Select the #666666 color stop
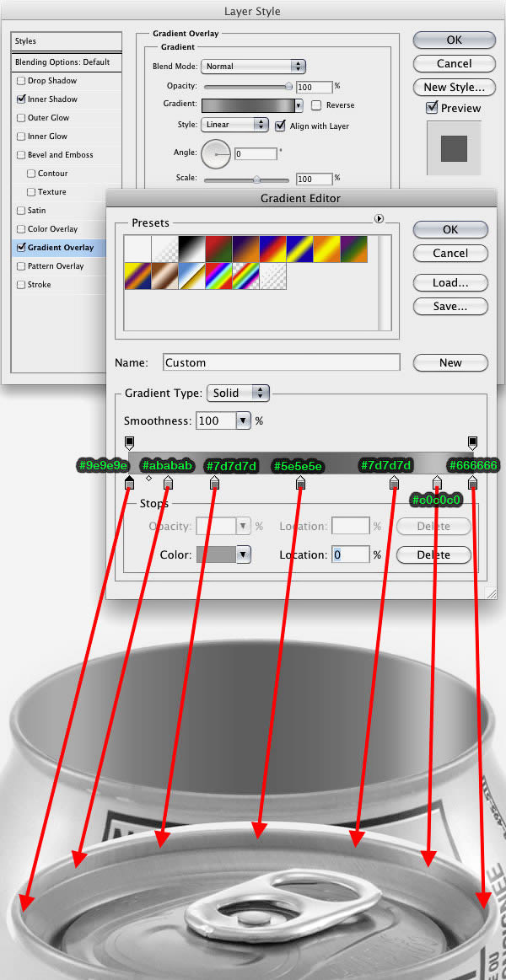This screenshot has height=980, width=506. coord(473,483)
